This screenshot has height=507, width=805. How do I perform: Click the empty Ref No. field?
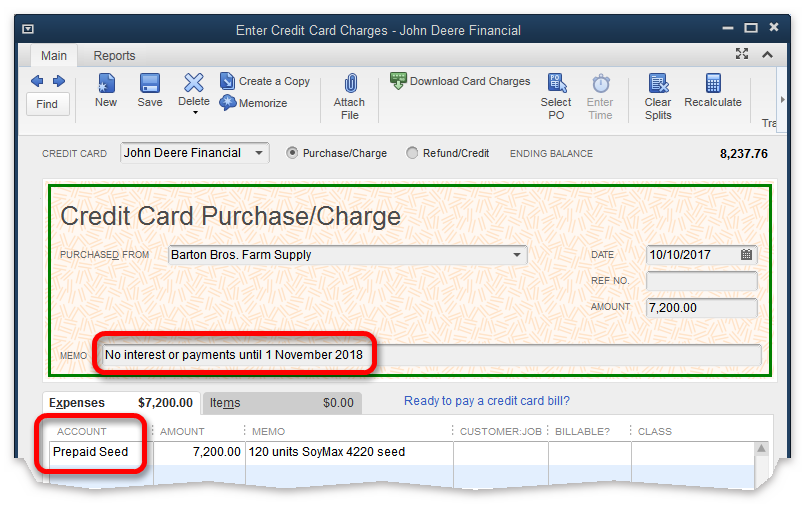click(701, 281)
